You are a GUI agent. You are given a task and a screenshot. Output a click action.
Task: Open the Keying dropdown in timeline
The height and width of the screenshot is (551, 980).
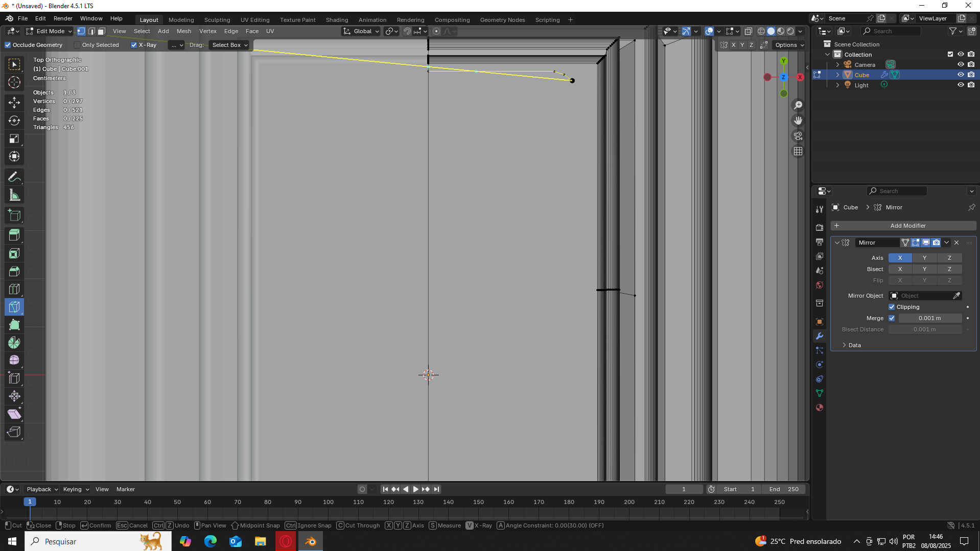pyautogui.click(x=76, y=489)
